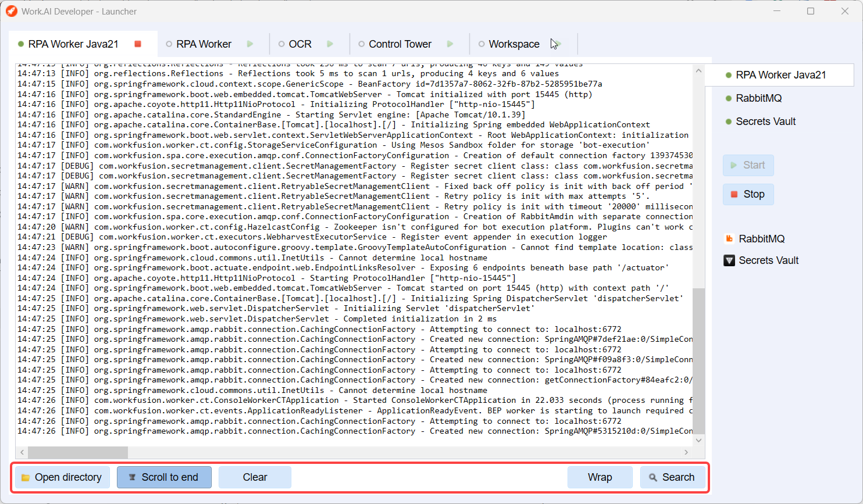
Task: Start OCR using its play icon
Action: (330, 44)
